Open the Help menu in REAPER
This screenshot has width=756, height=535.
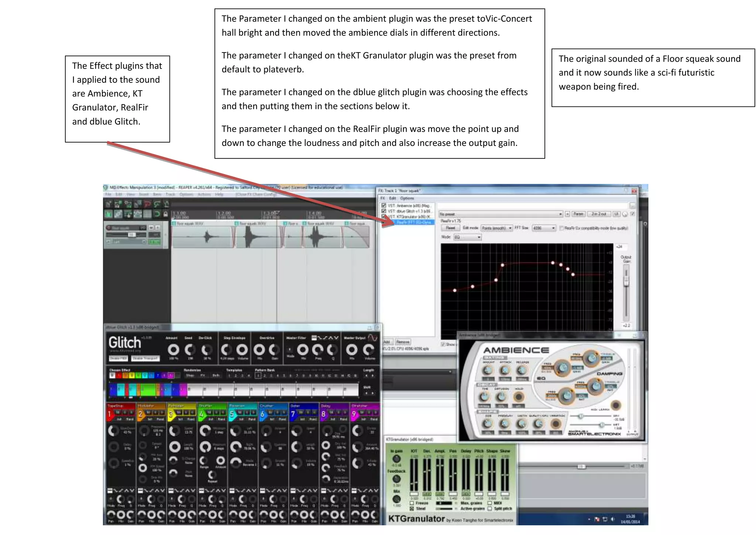pyautogui.click(x=219, y=194)
